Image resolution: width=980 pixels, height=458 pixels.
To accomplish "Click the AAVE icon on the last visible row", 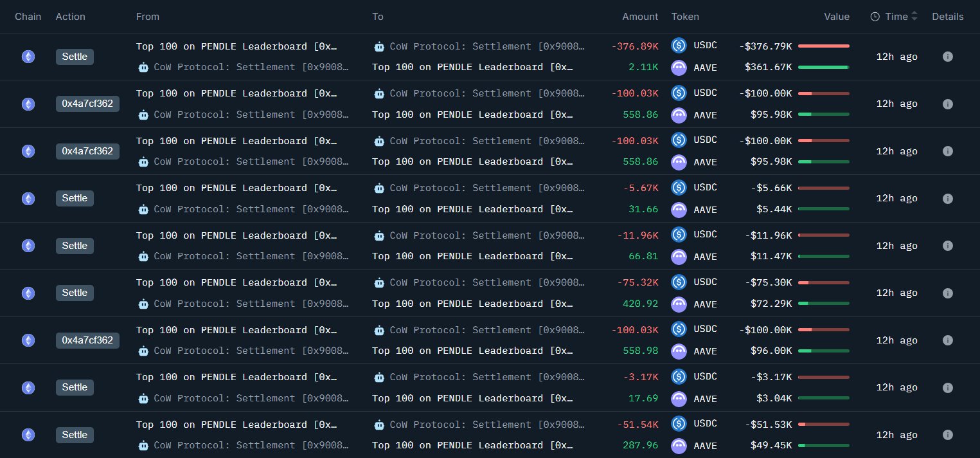I will point(679,446).
